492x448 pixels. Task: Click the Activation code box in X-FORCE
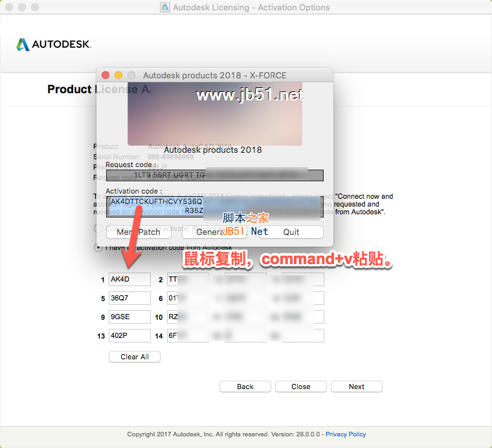pos(215,207)
